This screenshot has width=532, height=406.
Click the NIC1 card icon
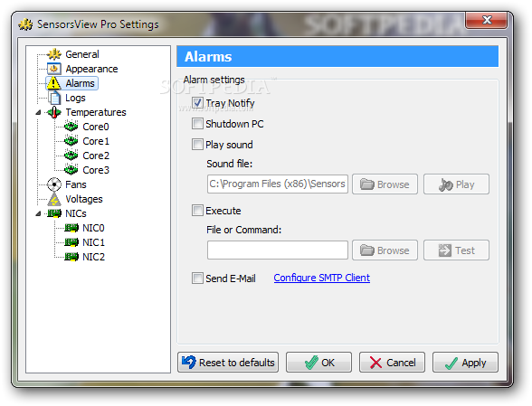[71, 242]
